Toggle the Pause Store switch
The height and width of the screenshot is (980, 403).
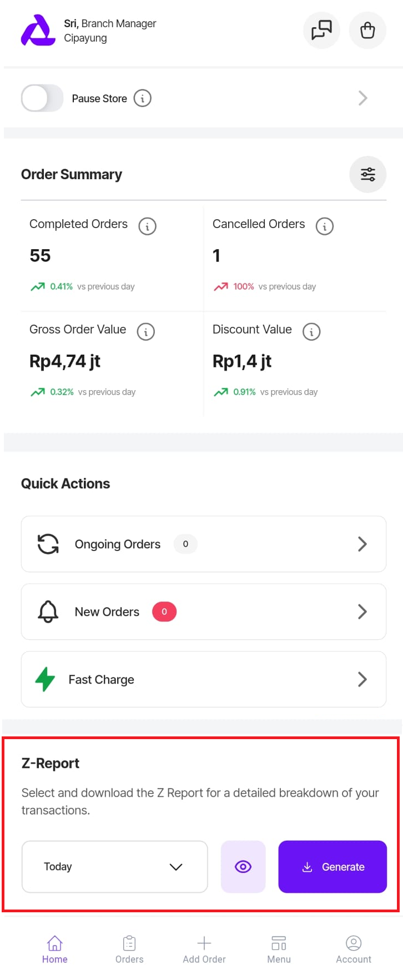(42, 98)
